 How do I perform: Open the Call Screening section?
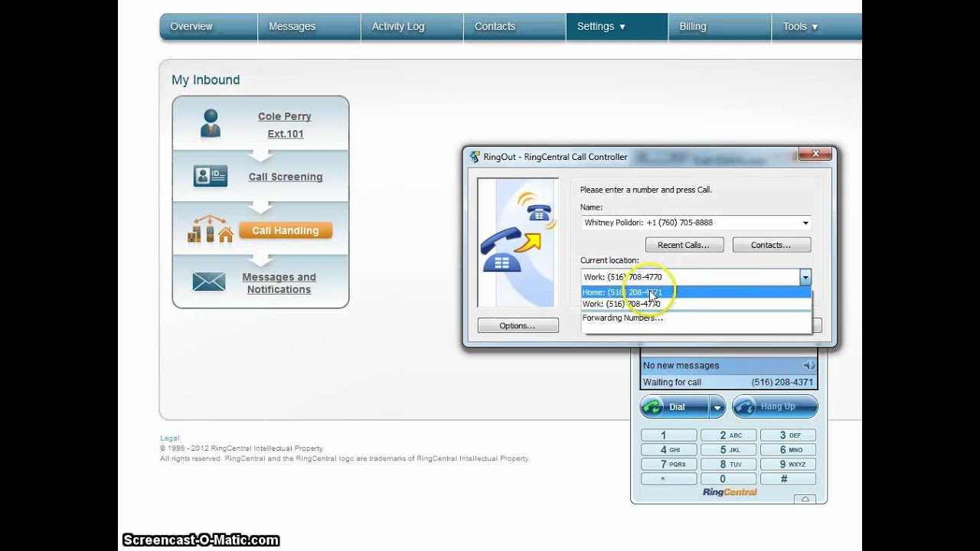tap(285, 177)
